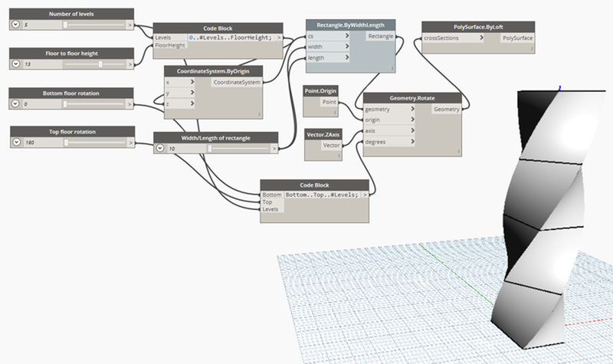Click the Bottom..Top..#Levels code text
The height and width of the screenshot is (364, 613).
[x=322, y=195]
